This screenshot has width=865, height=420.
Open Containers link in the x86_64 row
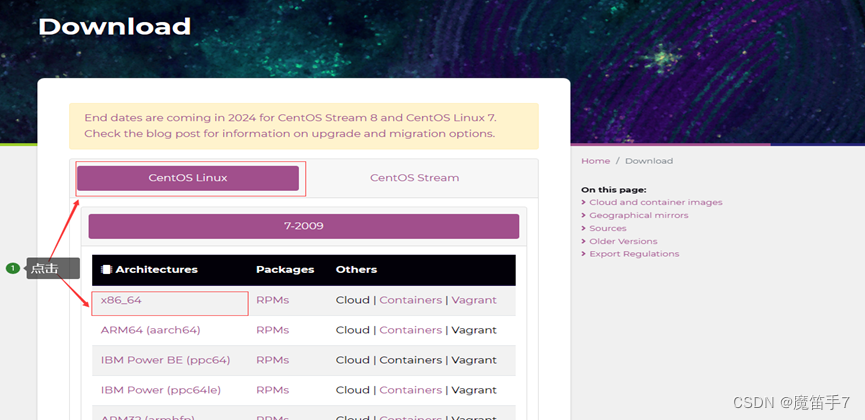click(x=410, y=300)
